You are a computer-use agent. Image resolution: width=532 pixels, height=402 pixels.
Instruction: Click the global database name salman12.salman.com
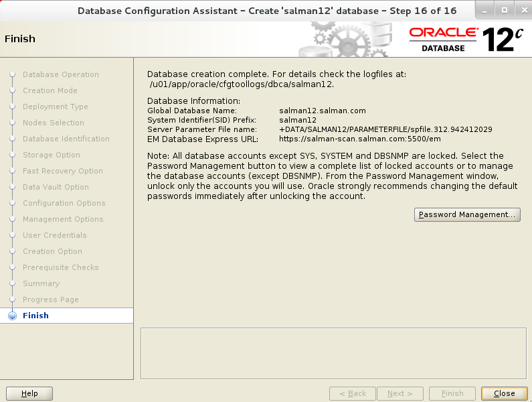323,111
